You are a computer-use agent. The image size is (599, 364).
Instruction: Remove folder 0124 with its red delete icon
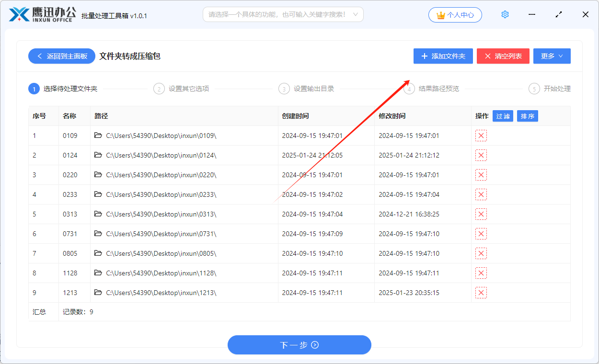pyautogui.click(x=481, y=155)
